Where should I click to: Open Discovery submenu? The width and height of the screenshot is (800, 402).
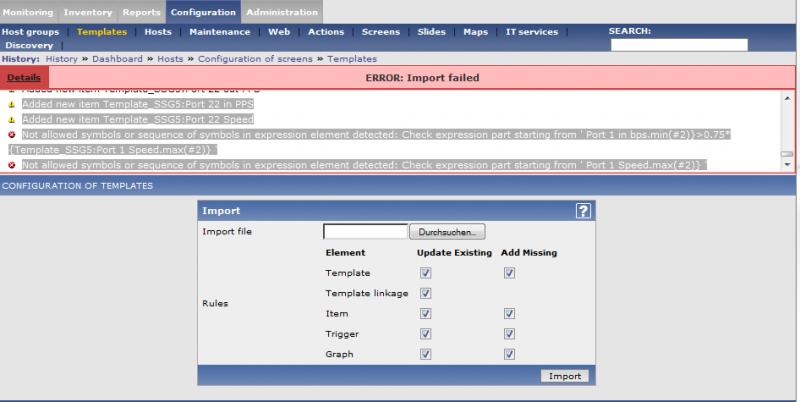pyautogui.click(x=29, y=45)
